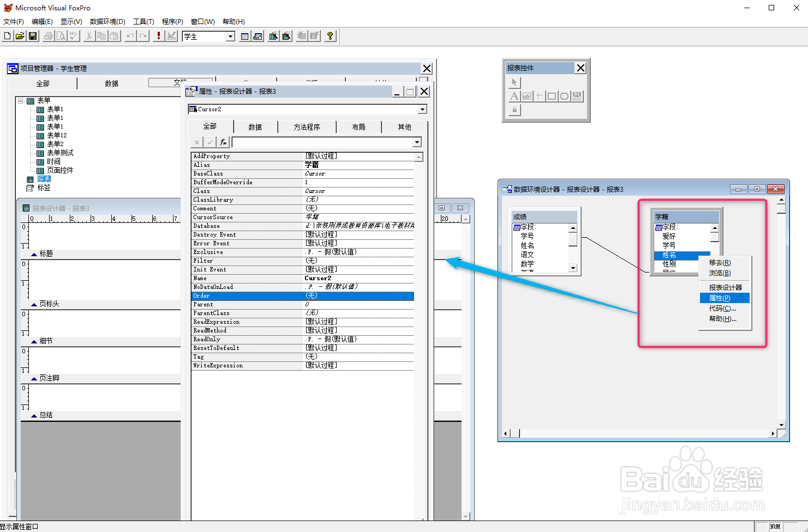Open the 学生 database dropdown in toolbar
Screen dimensions: 808x532
[230, 37]
